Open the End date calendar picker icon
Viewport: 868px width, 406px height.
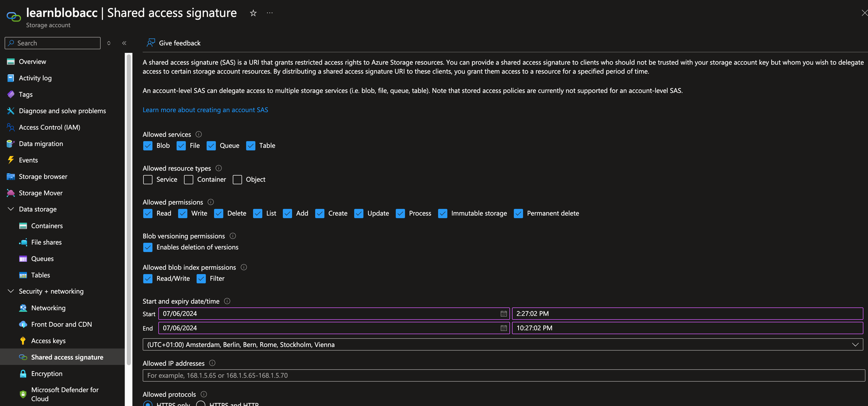(x=503, y=328)
